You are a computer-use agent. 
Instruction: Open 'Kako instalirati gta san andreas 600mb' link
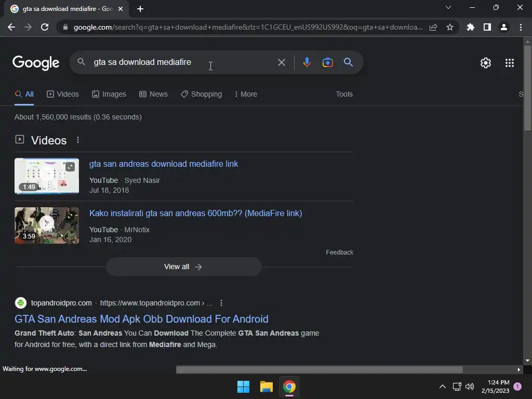pos(195,213)
